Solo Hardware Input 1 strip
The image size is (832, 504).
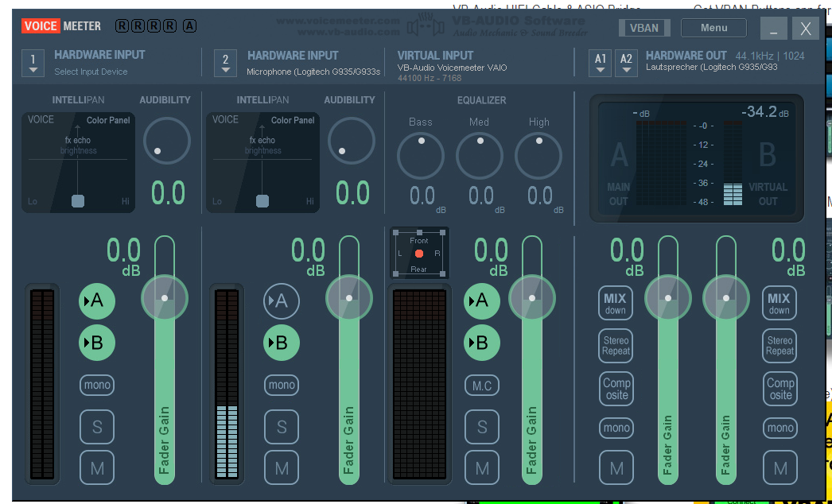(x=96, y=427)
